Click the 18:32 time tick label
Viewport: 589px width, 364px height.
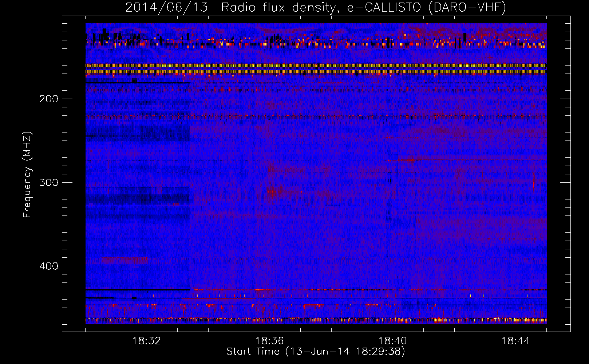click(x=147, y=341)
